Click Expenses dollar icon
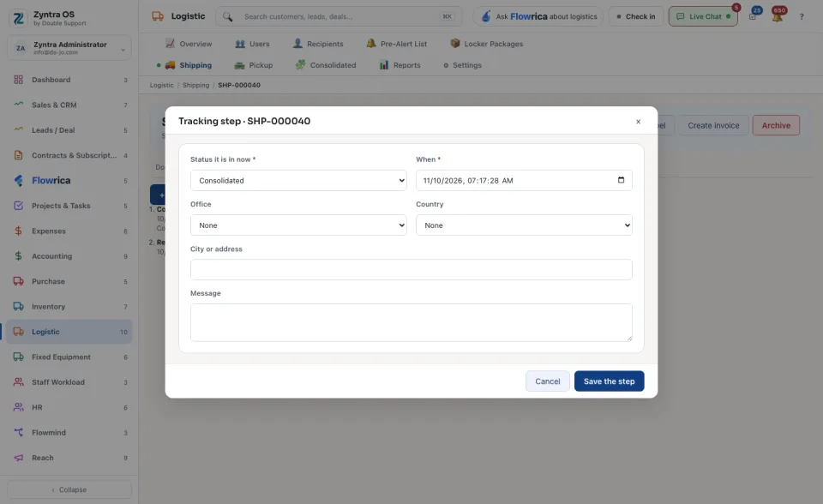Screen dimensions: 823x504 (x=18, y=231)
